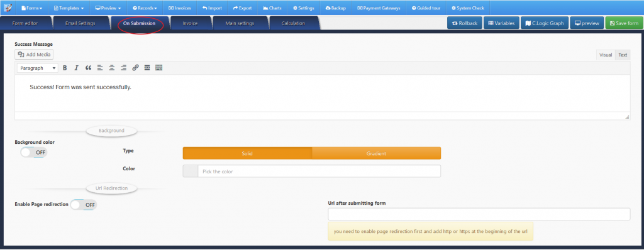Apply blockquote formatting
Screen dimensions: 644x250
coord(88,68)
